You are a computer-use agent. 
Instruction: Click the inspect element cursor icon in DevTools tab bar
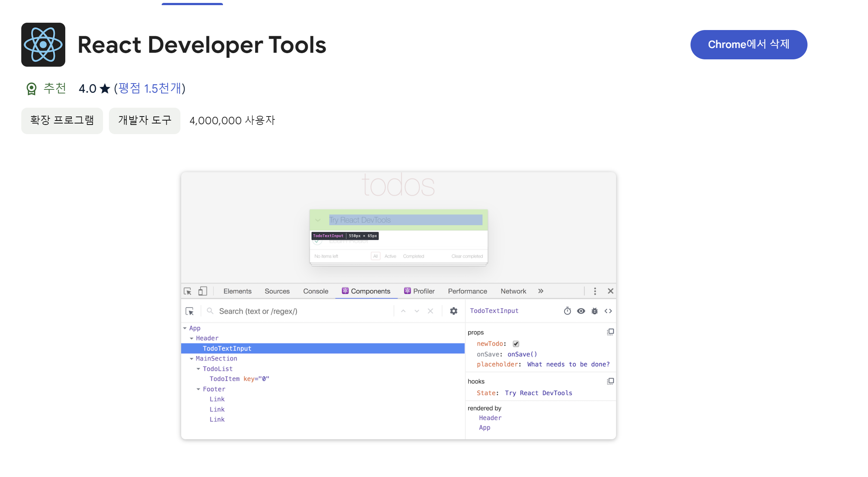[188, 291]
